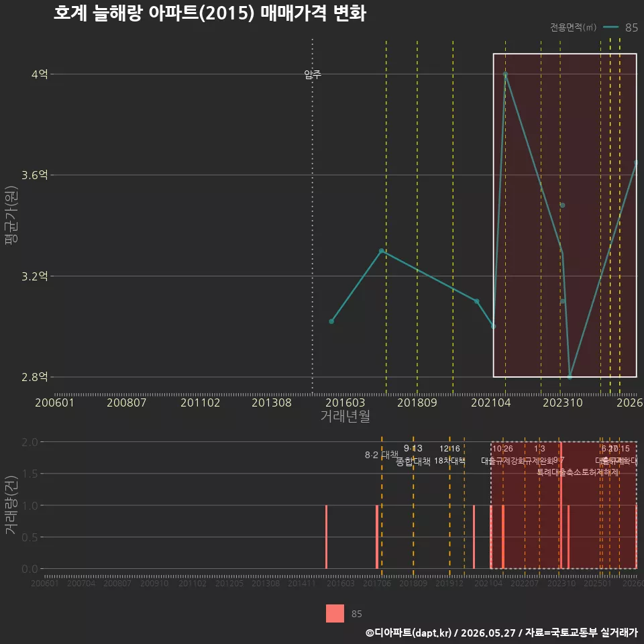Screen dimensions: 644x644
Task: Click '201603' on the price chart x-axis
Action: click(x=345, y=402)
